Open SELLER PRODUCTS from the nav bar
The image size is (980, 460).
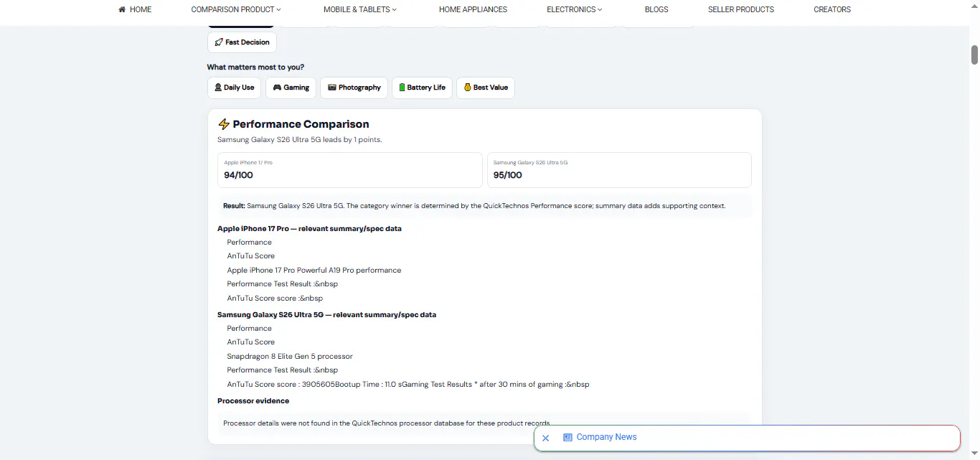coord(741,9)
